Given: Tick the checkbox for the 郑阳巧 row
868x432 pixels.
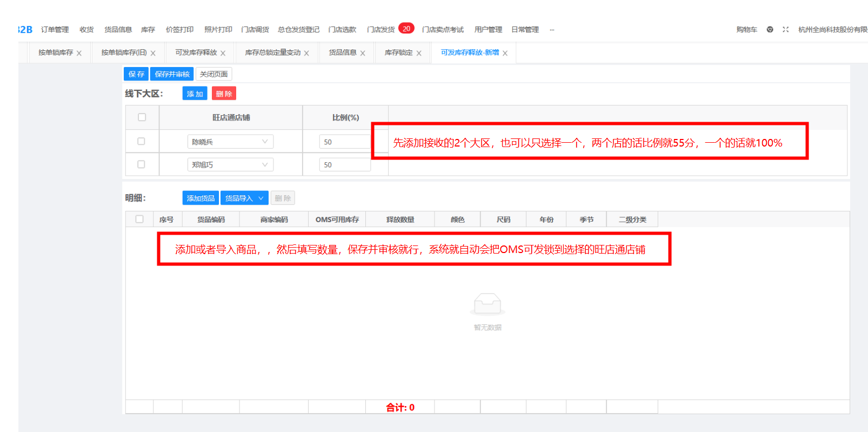Looking at the screenshot, I should pyautogui.click(x=141, y=164).
